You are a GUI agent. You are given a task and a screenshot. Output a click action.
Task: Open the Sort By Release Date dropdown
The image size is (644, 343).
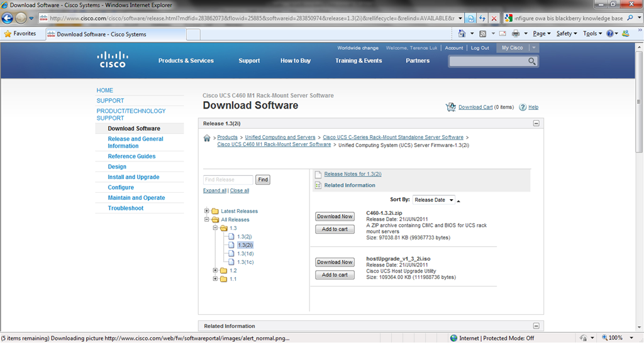(x=434, y=200)
